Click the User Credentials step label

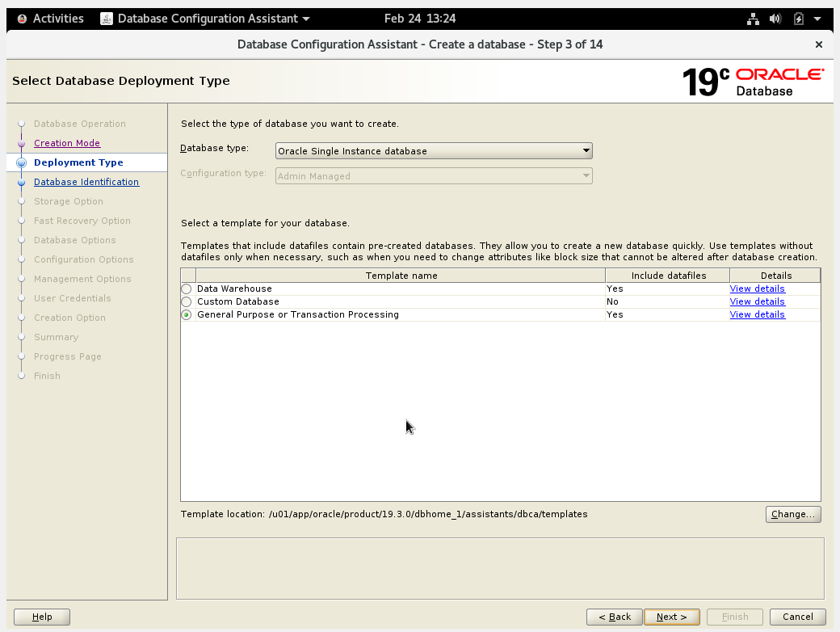[73, 298]
